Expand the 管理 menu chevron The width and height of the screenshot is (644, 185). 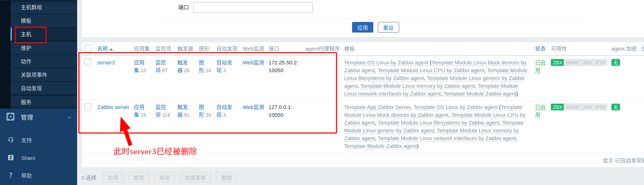pos(69,117)
